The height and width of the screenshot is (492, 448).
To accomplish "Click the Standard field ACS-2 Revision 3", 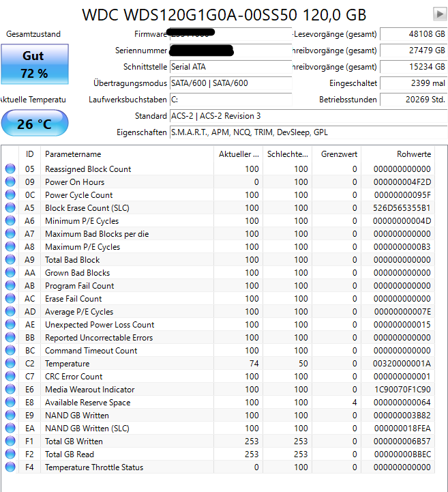I will [308, 116].
